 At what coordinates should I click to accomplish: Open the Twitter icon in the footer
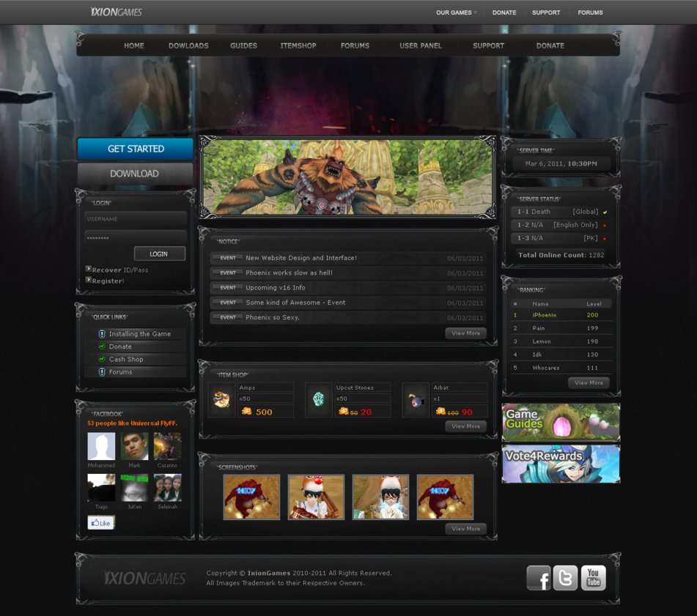click(x=565, y=578)
